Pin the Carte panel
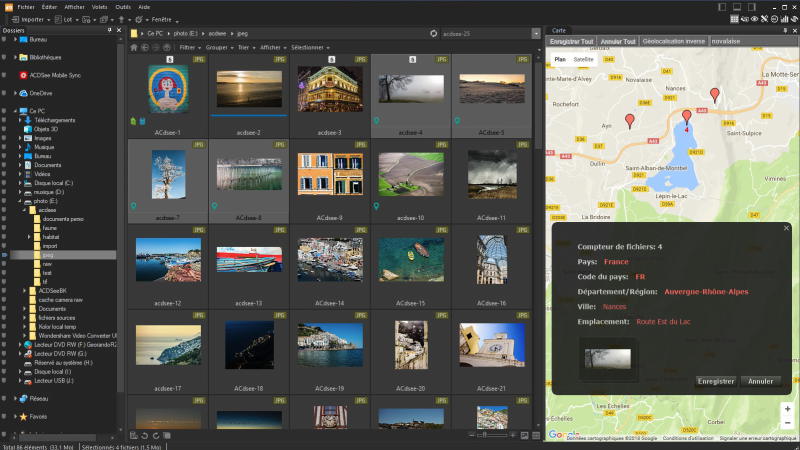This screenshot has width=800, height=450. click(x=785, y=31)
